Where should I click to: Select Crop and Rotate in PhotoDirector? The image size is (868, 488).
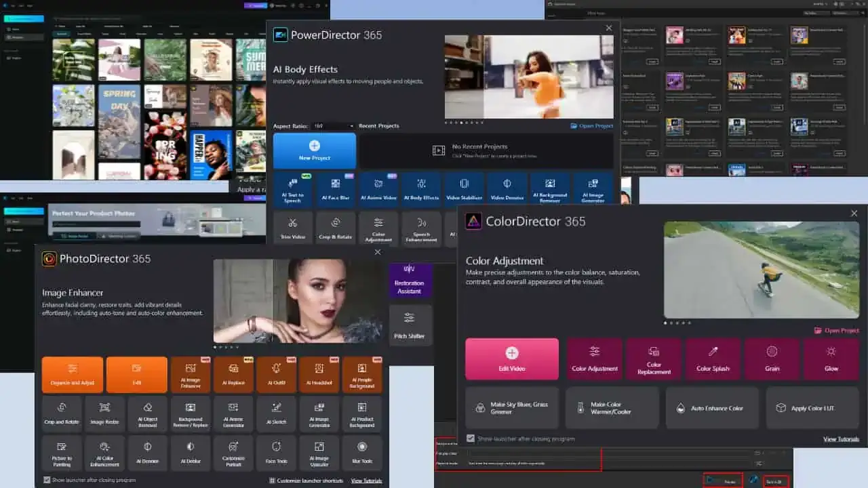pyautogui.click(x=62, y=414)
